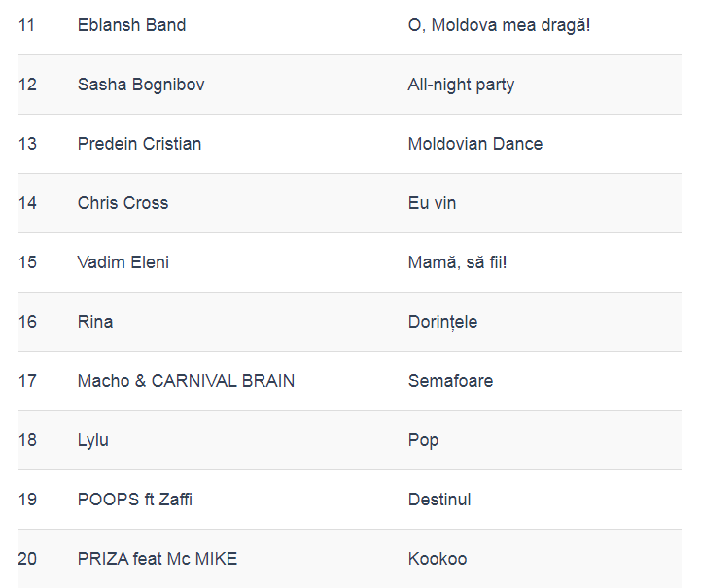
Task: Click Macho & CARNIVAL BRAIN artist
Action: [186, 381]
